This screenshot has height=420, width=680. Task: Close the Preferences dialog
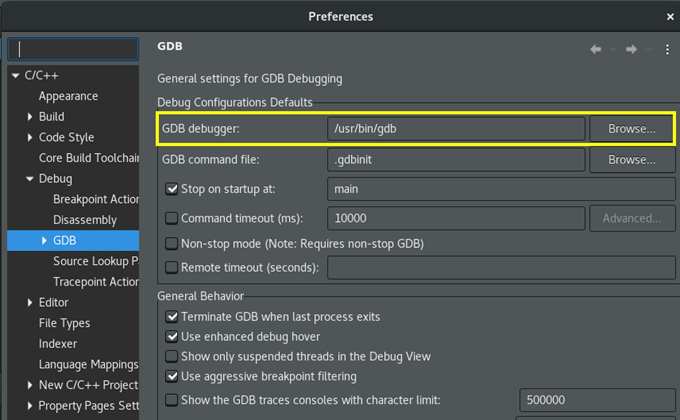tap(670, 16)
